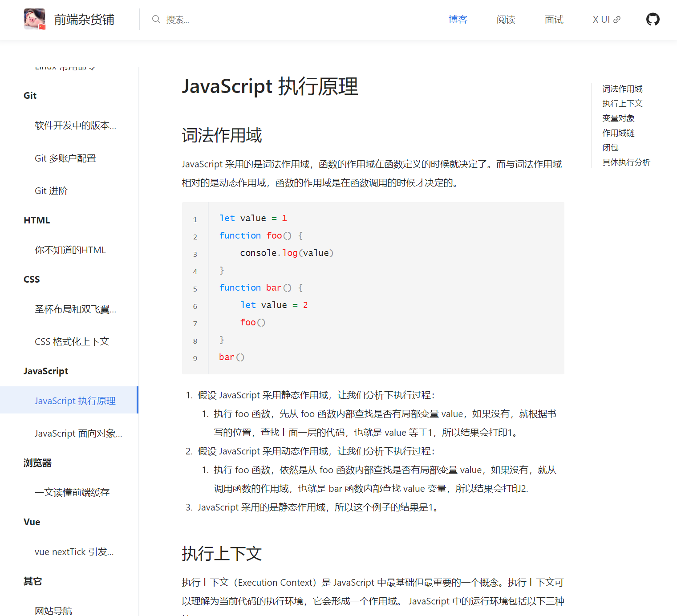Open the 面试 navigation tab
This screenshot has height=616, width=677.
tap(554, 20)
